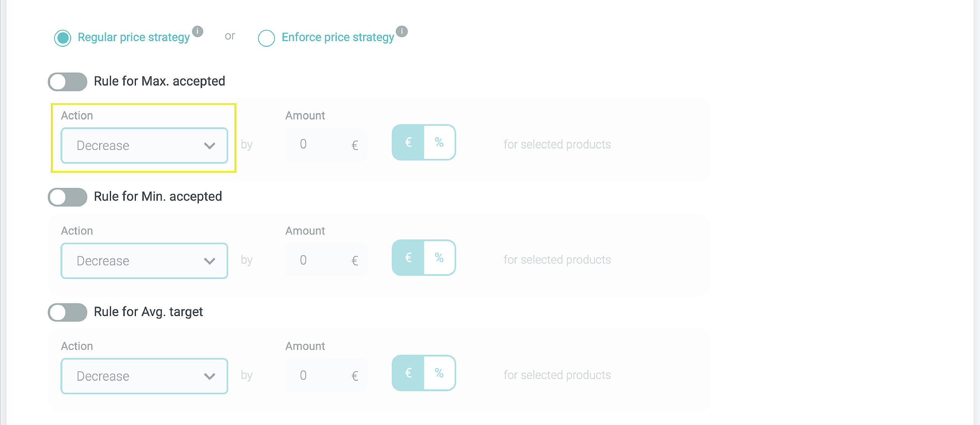Select percent unit for Avg. target rule
The image size is (980, 425).
pyautogui.click(x=439, y=373)
